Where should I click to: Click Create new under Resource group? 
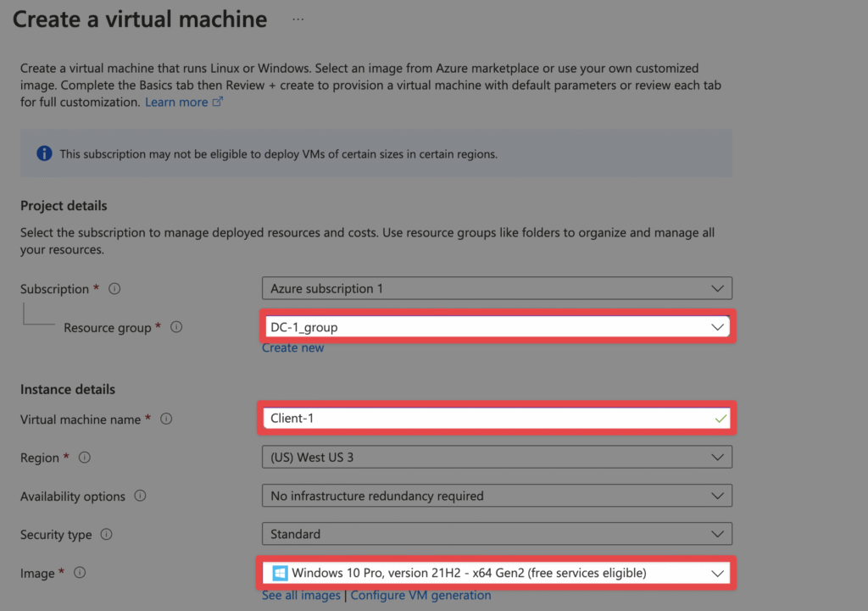292,347
